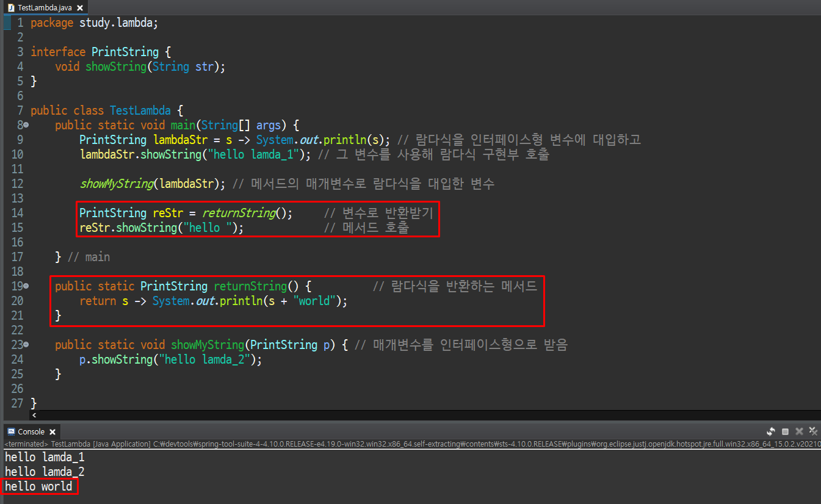This screenshot has width=821, height=504.
Task: Click the showMyString(lambdaStr) call on line 12
Action: pos(153,184)
